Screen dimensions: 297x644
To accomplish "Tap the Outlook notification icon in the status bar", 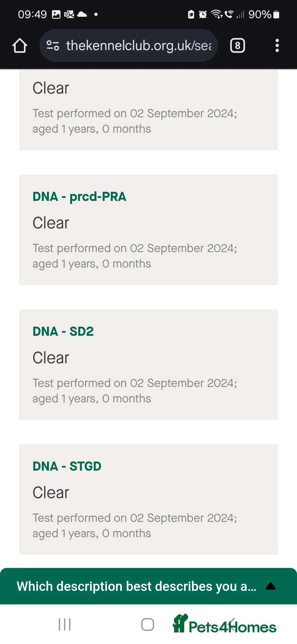I will click(x=69, y=14).
